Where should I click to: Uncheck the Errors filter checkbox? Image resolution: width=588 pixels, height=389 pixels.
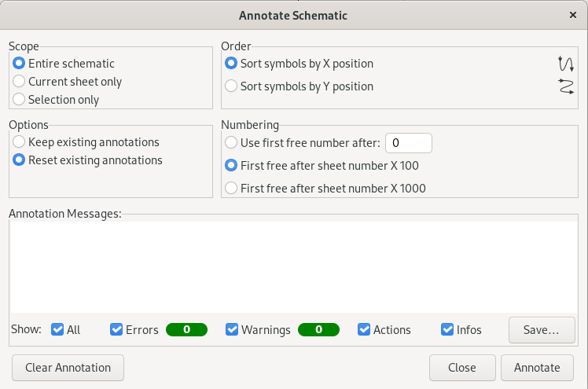[116, 330]
